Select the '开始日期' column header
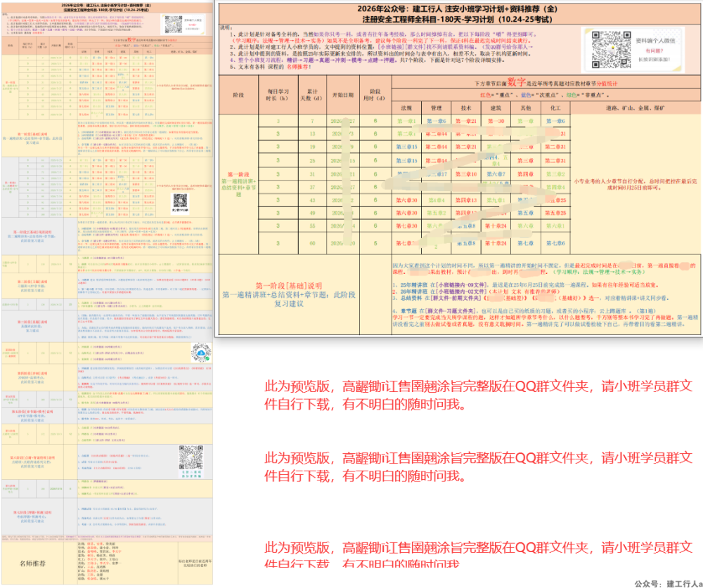The image size is (703, 588). [x=343, y=95]
